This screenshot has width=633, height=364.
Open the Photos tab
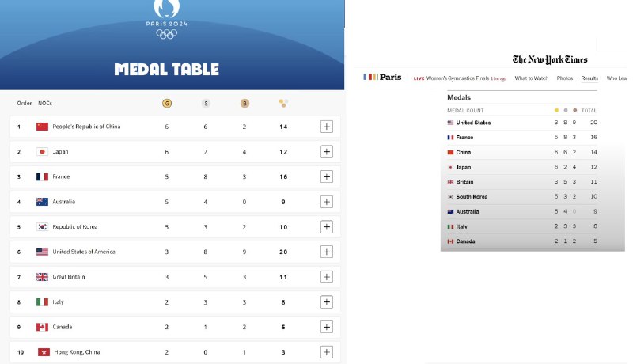point(565,78)
